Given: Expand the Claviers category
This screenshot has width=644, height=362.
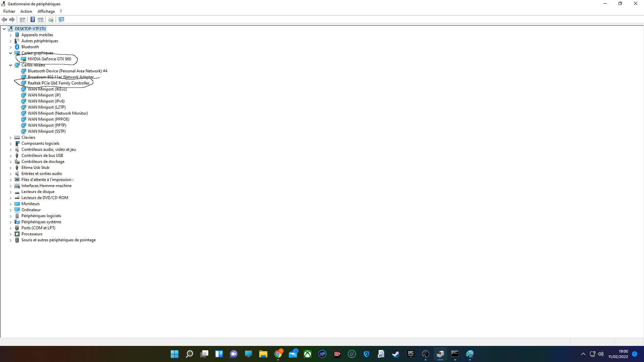Looking at the screenshot, I should click(10, 137).
